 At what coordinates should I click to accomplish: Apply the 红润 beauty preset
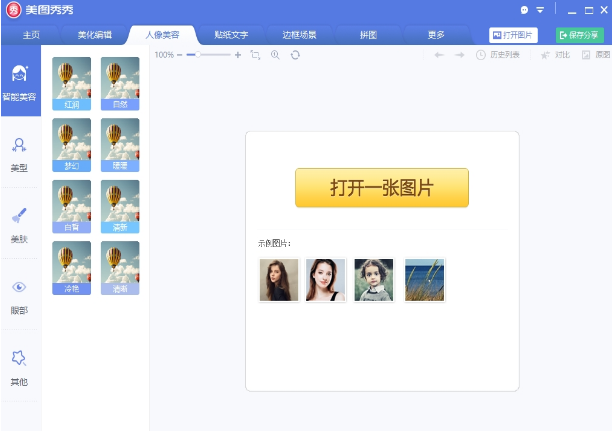72,84
